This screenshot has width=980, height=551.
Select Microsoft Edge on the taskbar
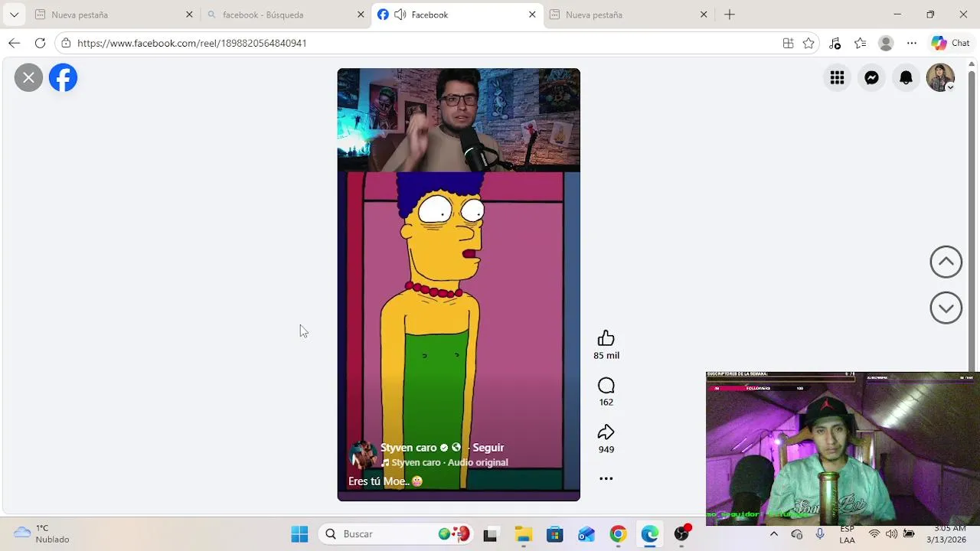(x=649, y=534)
